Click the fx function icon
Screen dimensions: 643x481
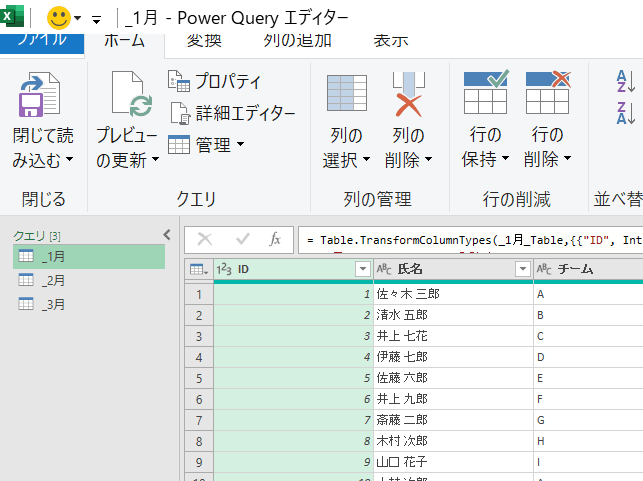coord(275,239)
